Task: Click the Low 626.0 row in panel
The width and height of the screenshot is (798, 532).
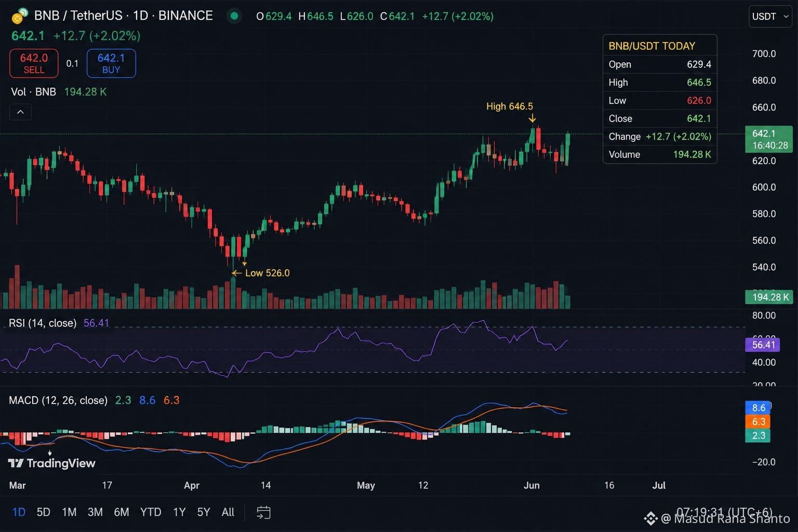Action: pos(660,101)
